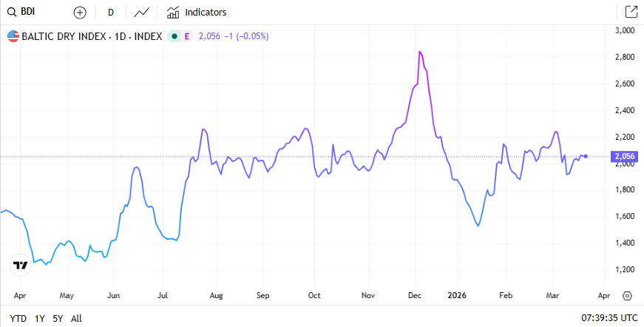Screen dimensions: 644x327
Task: Open the line chart style selector
Action: [x=142, y=13]
